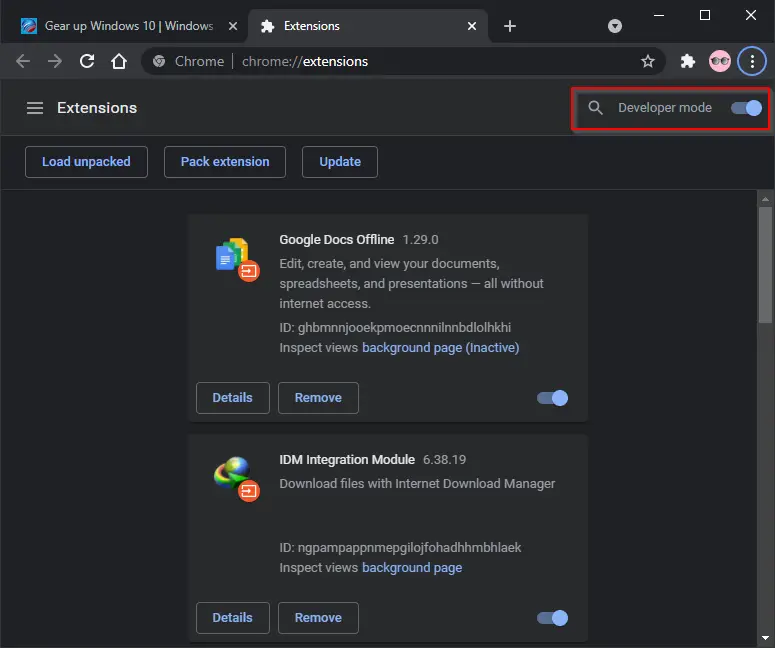Close the Gear up Windows 10 tab
Screen dimensions: 775x648
233,26
